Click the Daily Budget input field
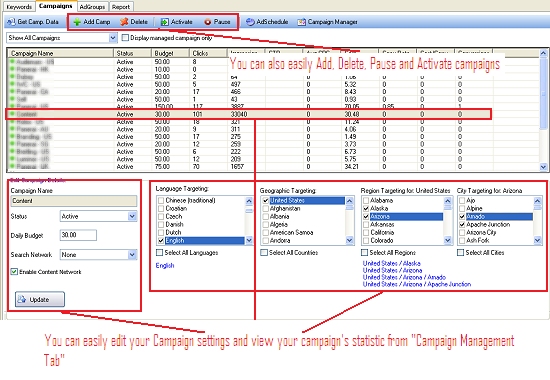550x380 pixels. click(x=78, y=235)
